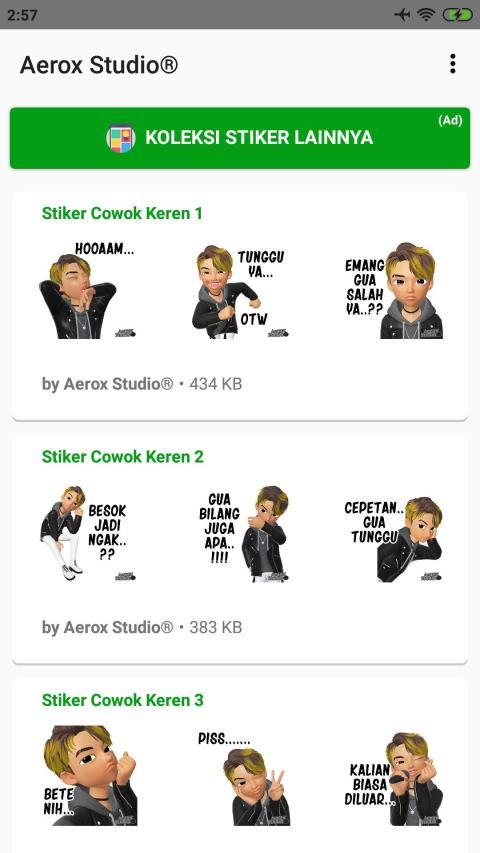The image size is (480, 853).
Task: Select the Besok Jadi Ngak sticker
Action: [x=87, y=534]
